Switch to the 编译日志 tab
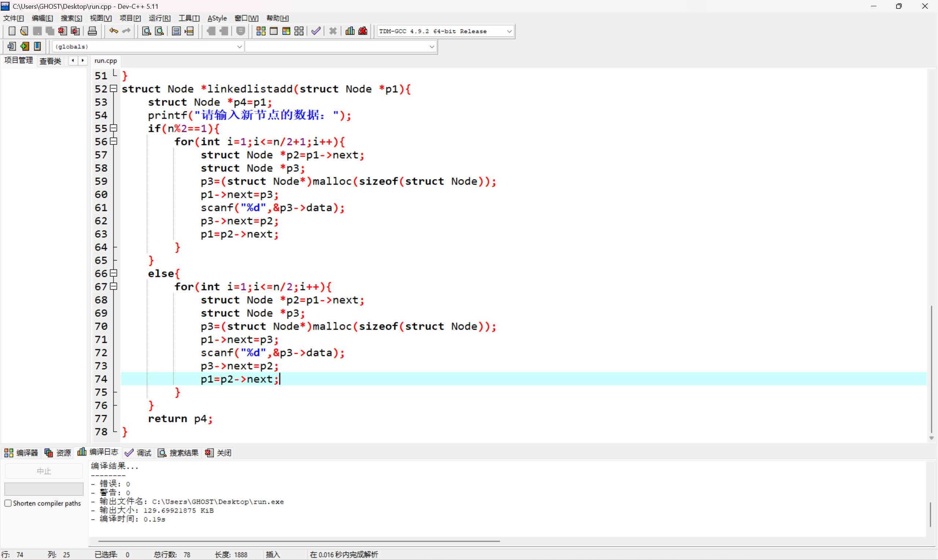 tap(98, 452)
